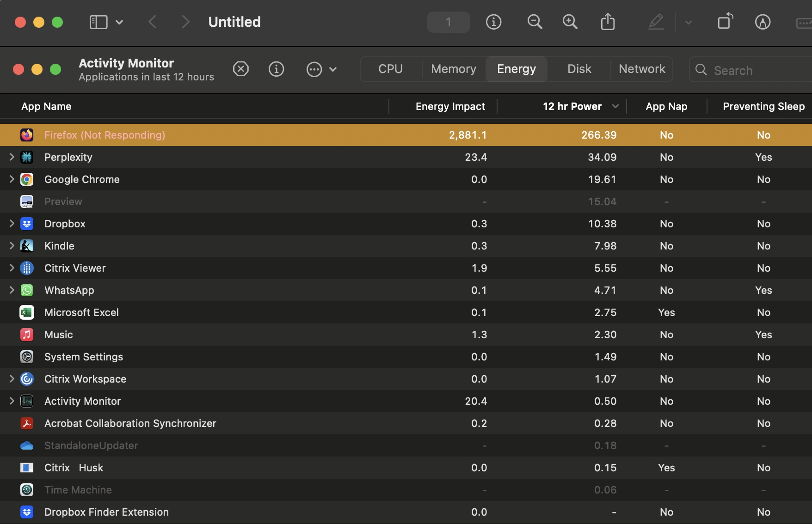
Task: Click the Perplexity app icon
Action: click(x=27, y=157)
